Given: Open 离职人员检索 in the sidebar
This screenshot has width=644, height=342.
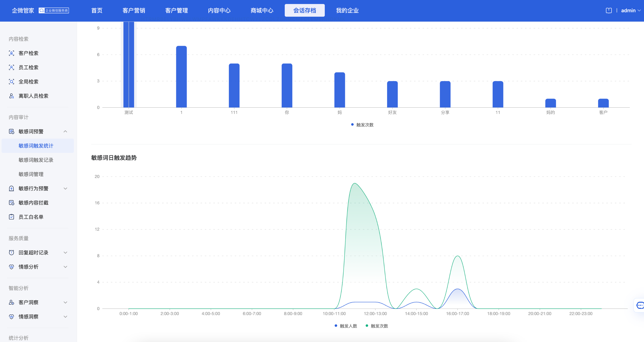Looking at the screenshot, I should (34, 96).
